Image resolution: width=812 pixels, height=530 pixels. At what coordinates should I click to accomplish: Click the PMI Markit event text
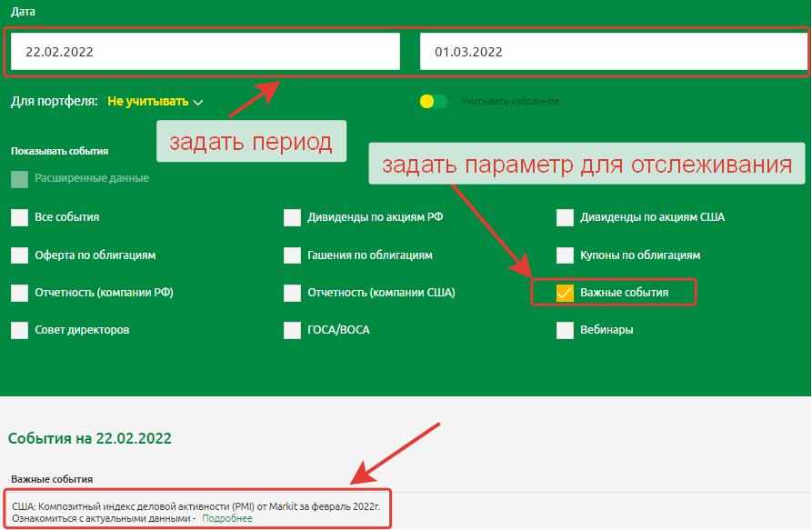(x=195, y=505)
